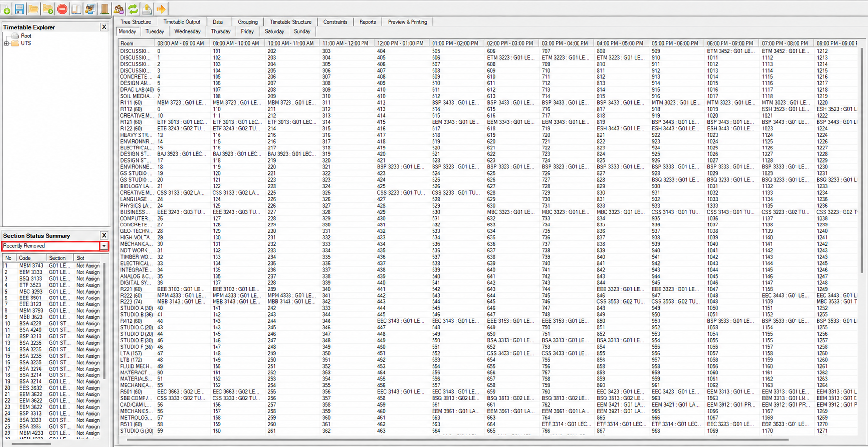Click the export tray up-arrow icon

point(147,9)
